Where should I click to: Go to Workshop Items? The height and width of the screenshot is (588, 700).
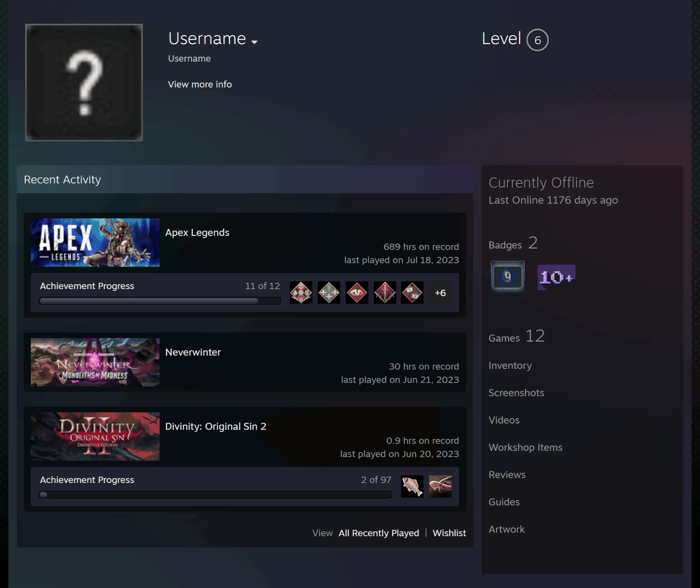click(x=525, y=447)
